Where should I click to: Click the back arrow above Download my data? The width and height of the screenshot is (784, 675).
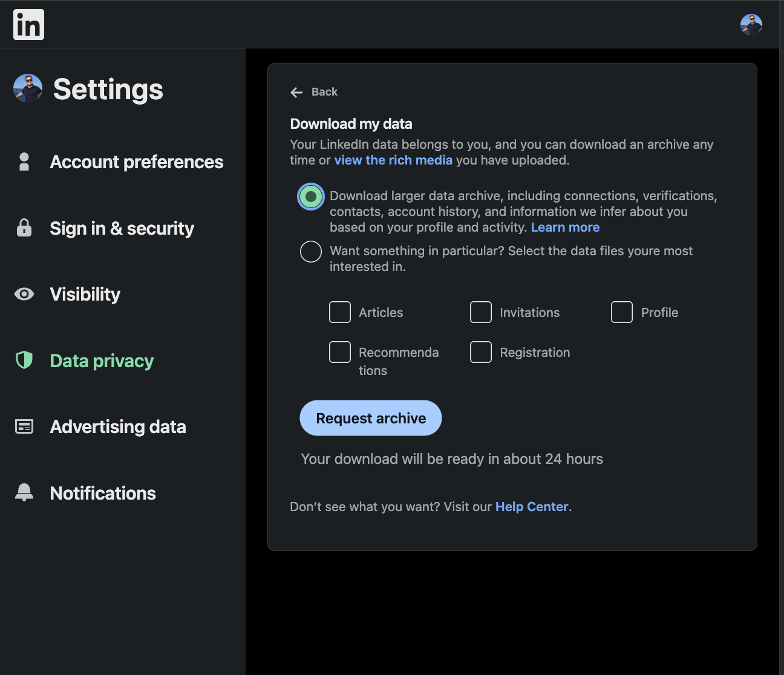tap(296, 92)
